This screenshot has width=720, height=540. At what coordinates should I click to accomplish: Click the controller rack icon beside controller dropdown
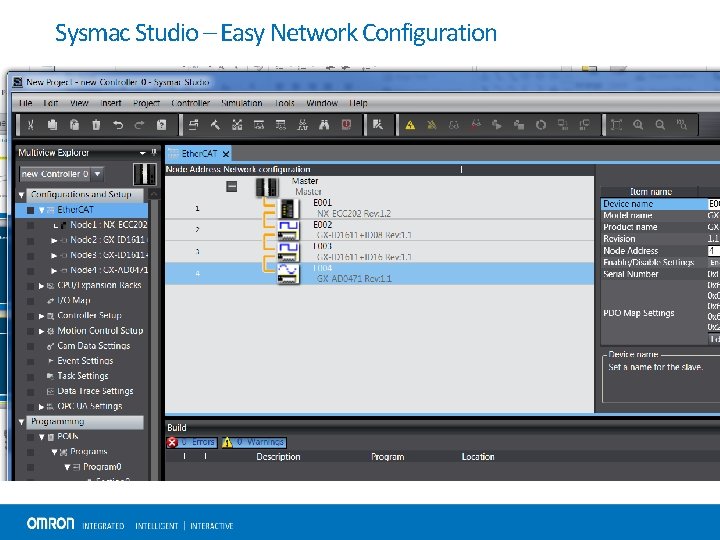coord(144,174)
